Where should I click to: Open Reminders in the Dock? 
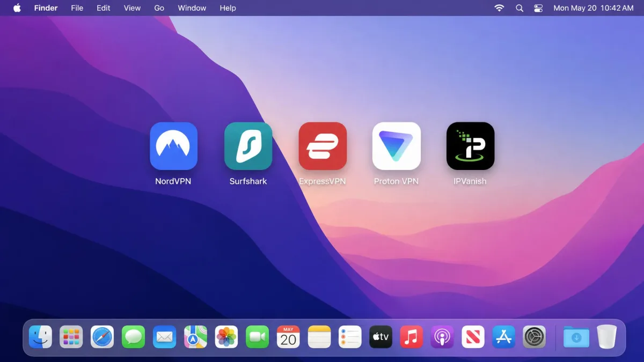pos(350,337)
